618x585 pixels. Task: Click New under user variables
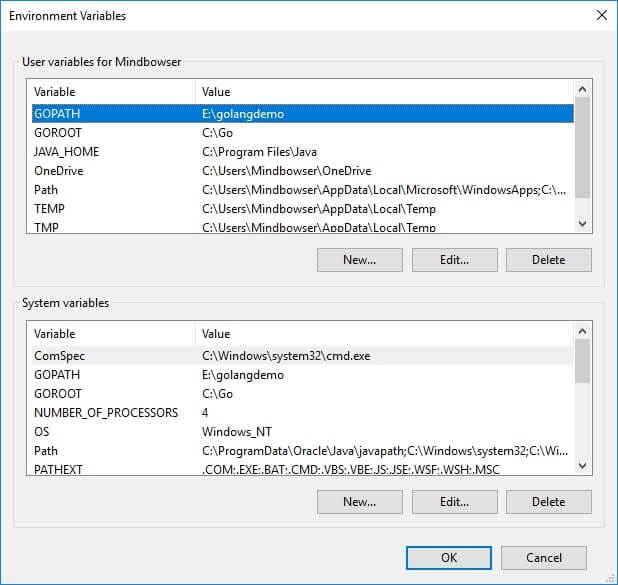[359, 260]
